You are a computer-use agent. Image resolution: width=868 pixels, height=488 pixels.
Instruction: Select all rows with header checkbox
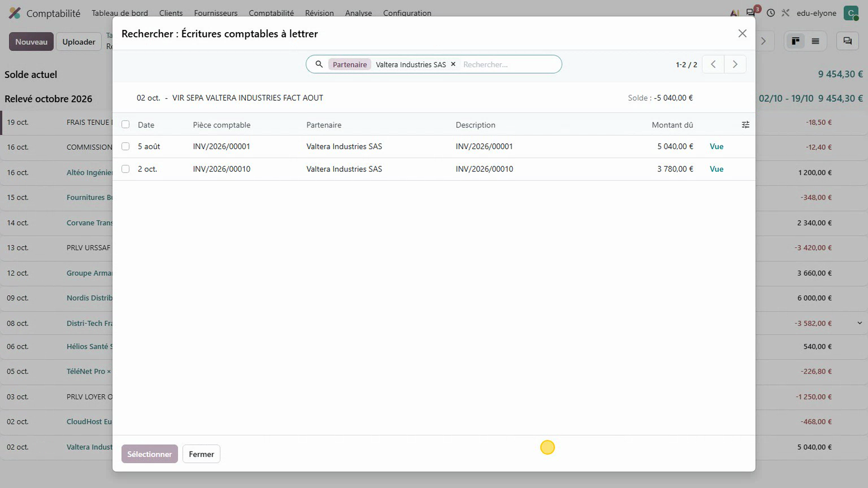tap(125, 124)
